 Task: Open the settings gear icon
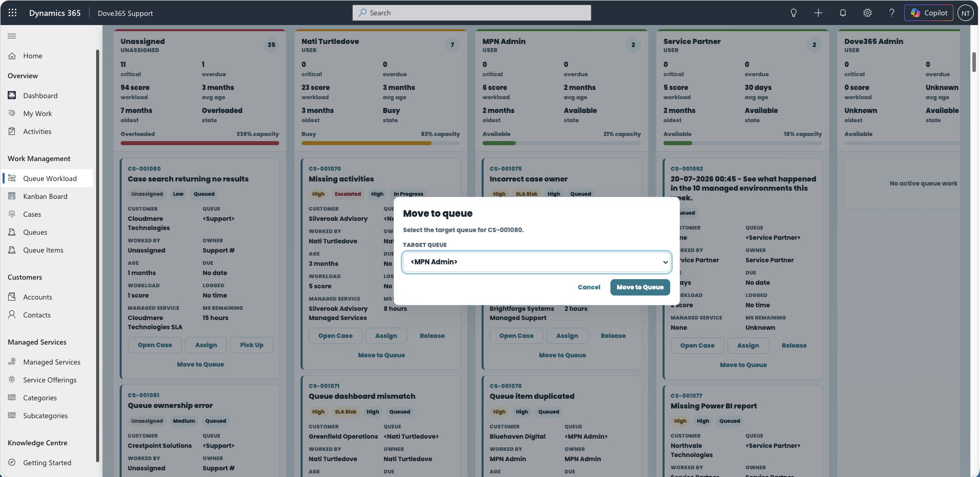(867, 13)
